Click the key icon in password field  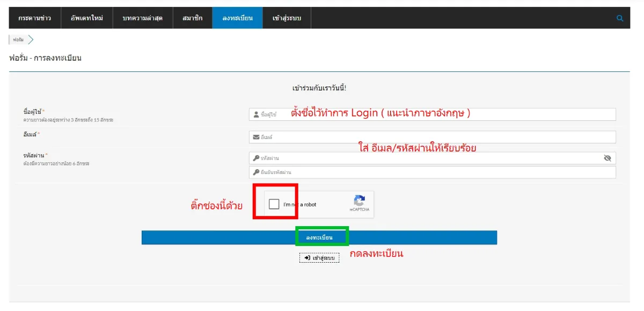point(256,158)
